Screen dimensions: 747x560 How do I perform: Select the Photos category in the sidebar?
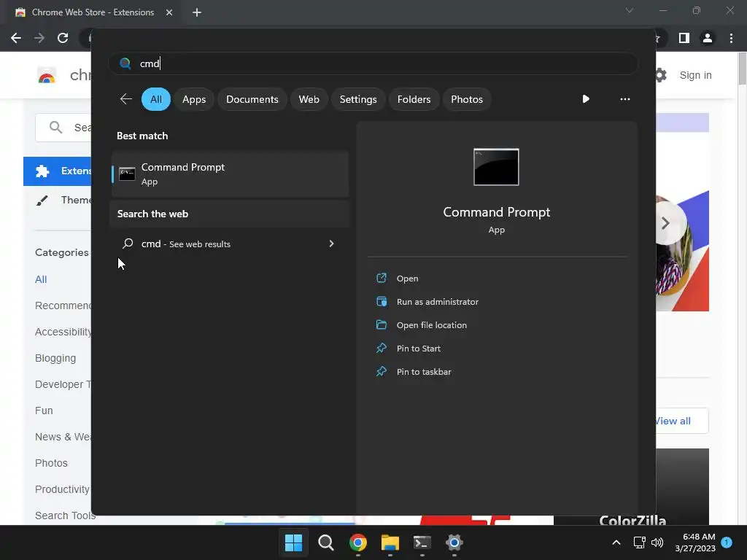point(51,463)
